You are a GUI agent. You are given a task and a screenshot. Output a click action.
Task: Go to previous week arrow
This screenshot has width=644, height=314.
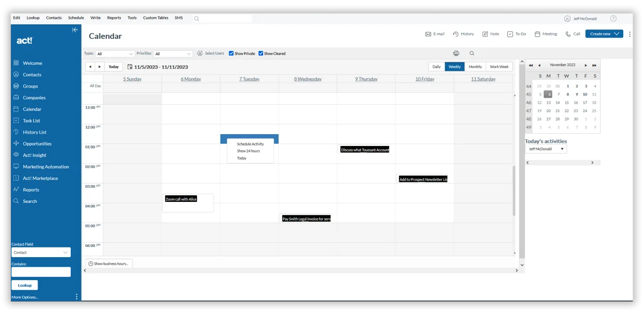pos(90,67)
